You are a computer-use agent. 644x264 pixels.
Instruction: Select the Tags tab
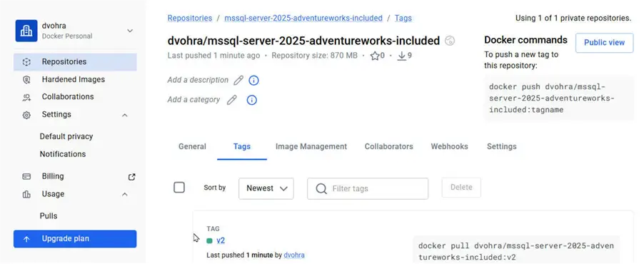[x=242, y=146]
